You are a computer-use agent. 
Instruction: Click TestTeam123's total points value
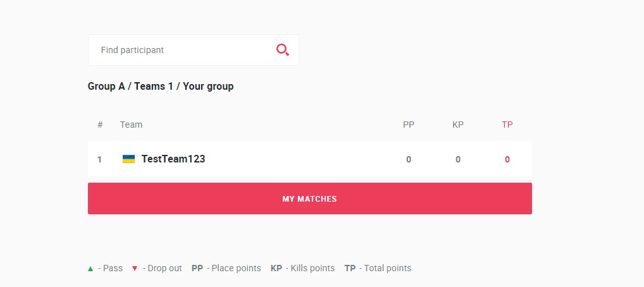coord(507,160)
